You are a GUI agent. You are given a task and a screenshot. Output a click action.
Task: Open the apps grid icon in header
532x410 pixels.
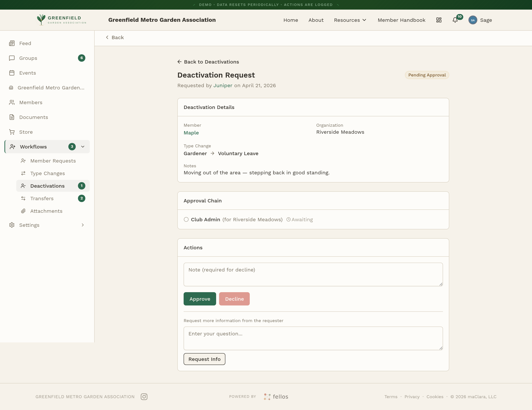point(439,20)
